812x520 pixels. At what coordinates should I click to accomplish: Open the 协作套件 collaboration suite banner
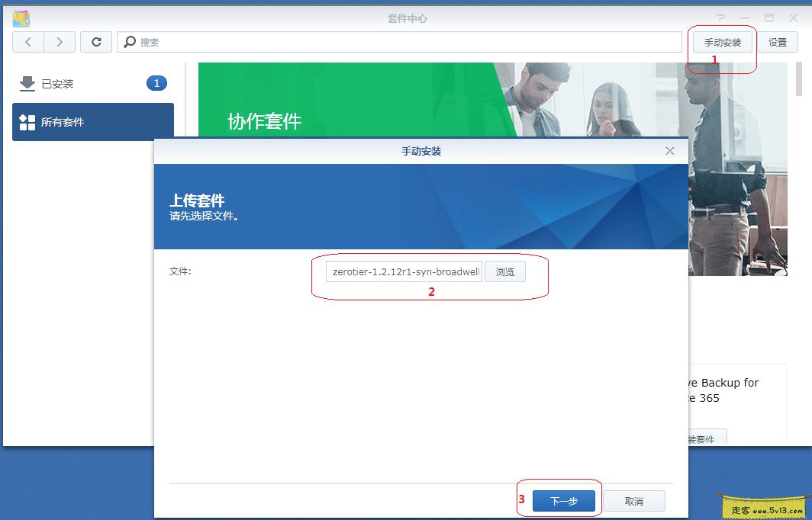pyautogui.click(x=263, y=121)
